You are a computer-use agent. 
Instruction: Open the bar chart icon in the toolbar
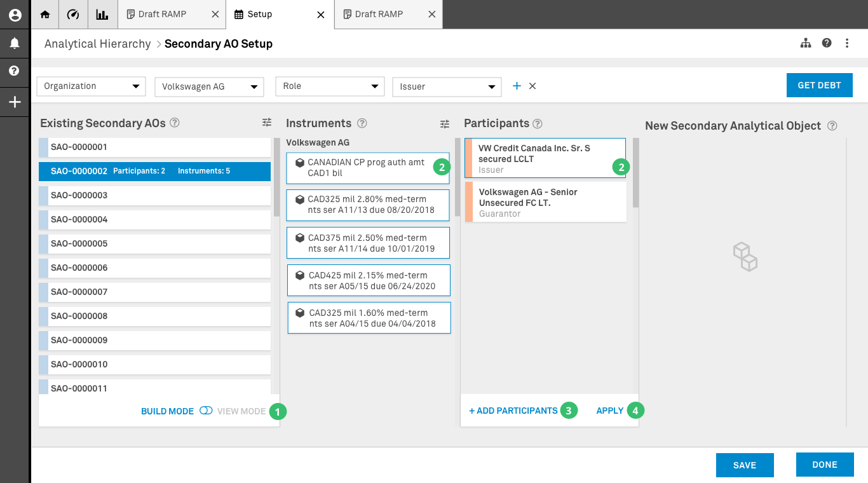point(102,14)
